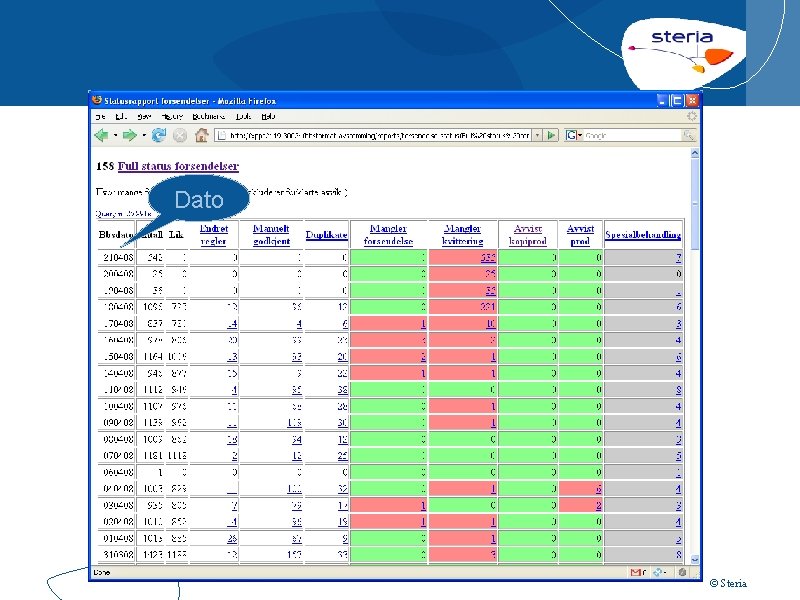
Task: Open the Full status forsendelser link
Action: click(178, 166)
